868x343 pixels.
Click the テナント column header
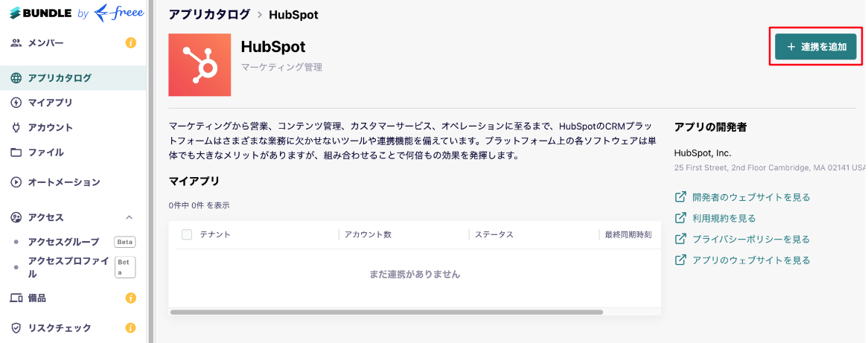point(215,234)
